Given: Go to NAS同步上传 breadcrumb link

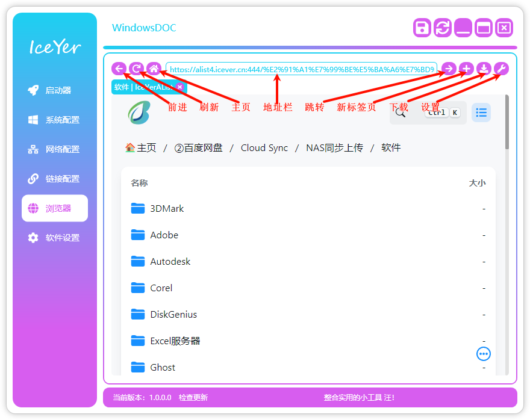Looking at the screenshot, I should click(x=335, y=148).
